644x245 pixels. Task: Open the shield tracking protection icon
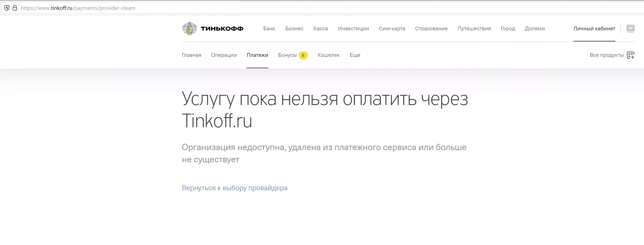[7, 8]
